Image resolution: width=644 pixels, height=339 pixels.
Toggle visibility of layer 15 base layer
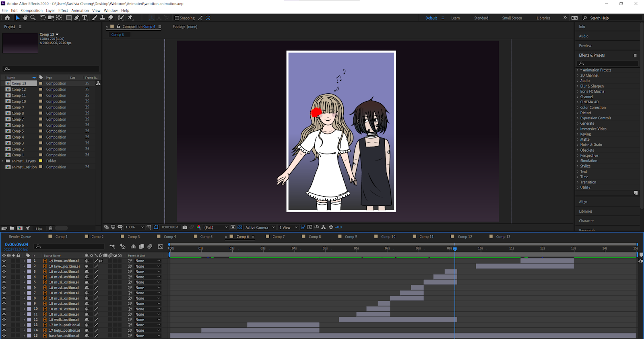tap(4, 336)
